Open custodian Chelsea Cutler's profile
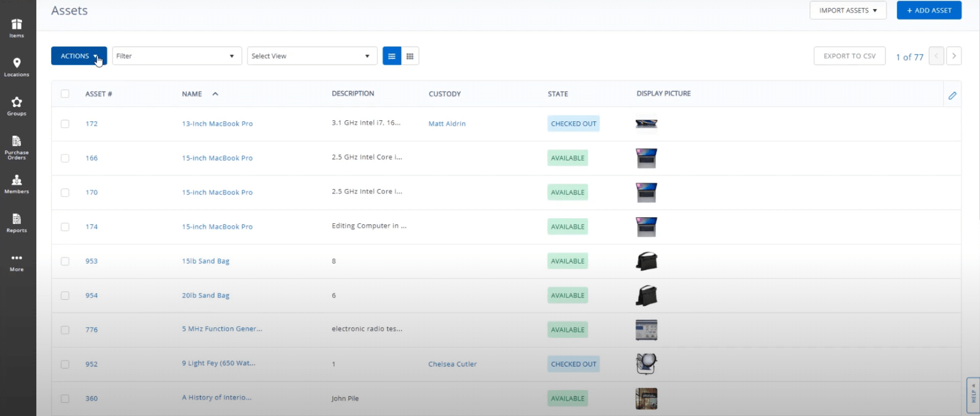The width and height of the screenshot is (980, 416). (x=452, y=364)
